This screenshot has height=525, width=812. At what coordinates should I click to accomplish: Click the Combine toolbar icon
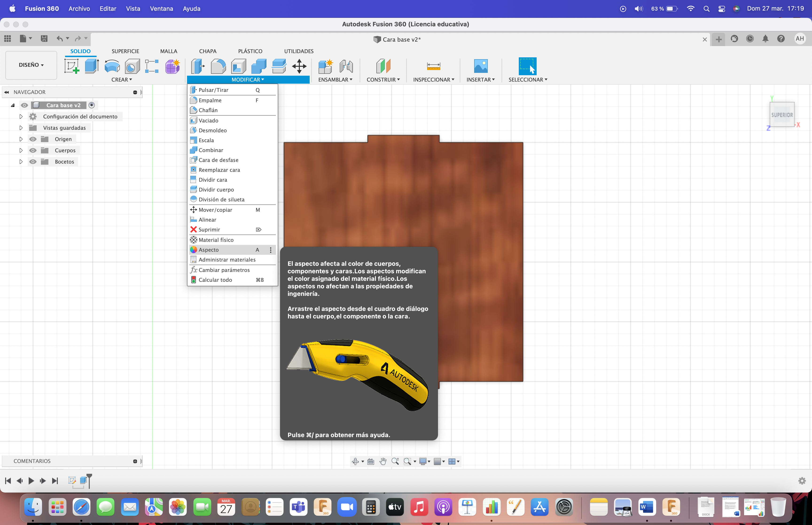259,66
